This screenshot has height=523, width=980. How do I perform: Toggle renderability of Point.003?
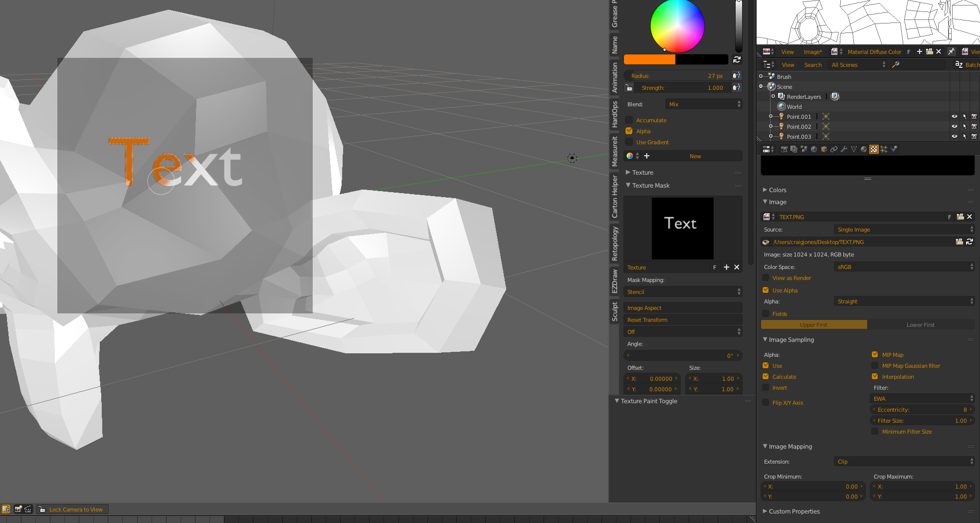tap(974, 136)
